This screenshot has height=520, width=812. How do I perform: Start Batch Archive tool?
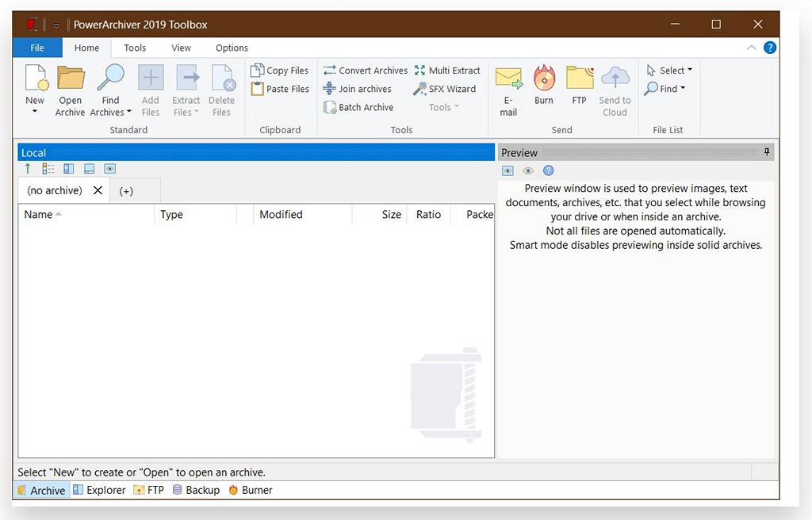point(358,107)
